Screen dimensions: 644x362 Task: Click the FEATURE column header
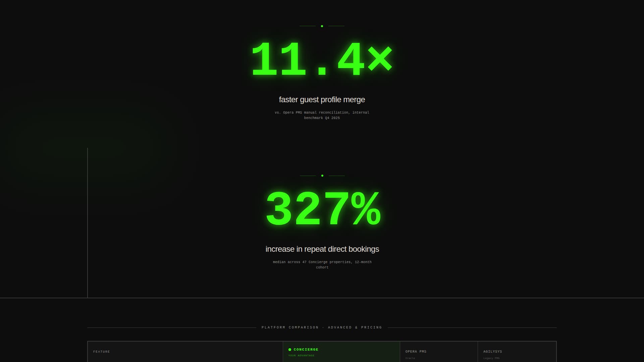[x=102, y=352]
